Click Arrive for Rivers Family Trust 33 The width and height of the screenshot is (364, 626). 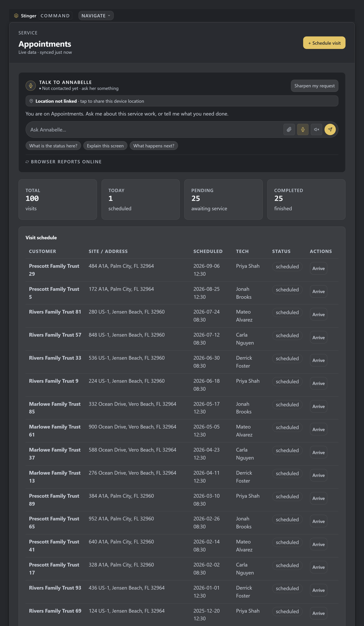tap(318, 360)
